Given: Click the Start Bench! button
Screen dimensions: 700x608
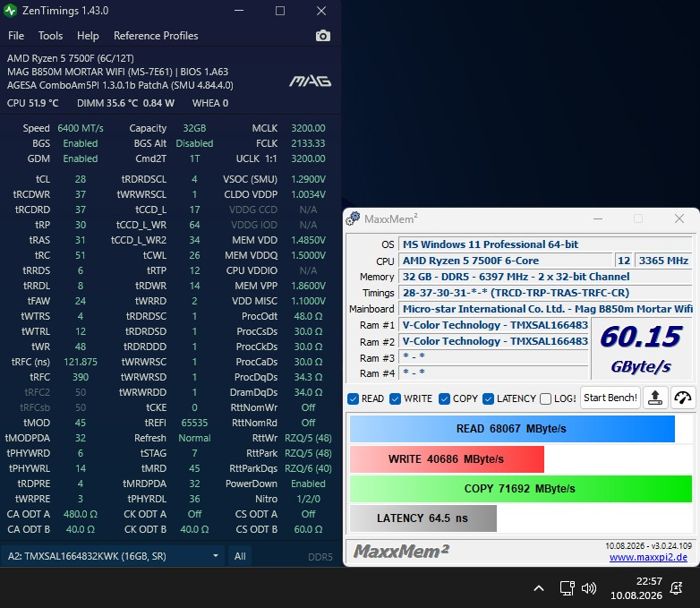Looking at the screenshot, I should (610, 398).
